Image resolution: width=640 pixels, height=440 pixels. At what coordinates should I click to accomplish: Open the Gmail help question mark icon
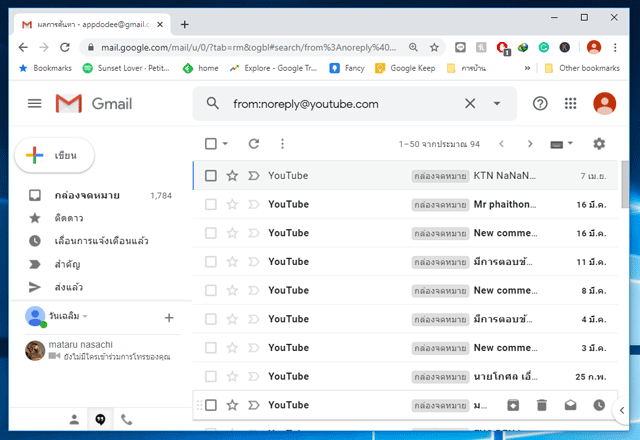click(x=540, y=104)
